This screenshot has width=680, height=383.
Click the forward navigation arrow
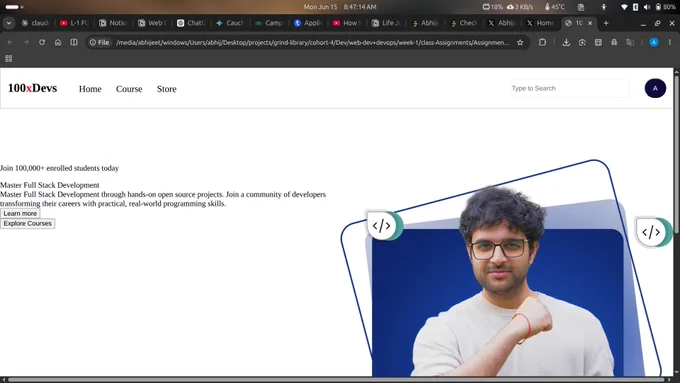point(26,43)
